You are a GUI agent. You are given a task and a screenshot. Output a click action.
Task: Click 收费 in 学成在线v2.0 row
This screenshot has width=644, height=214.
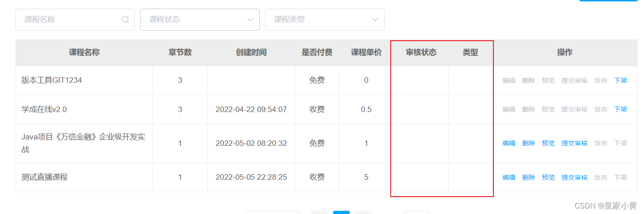pos(317,109)
